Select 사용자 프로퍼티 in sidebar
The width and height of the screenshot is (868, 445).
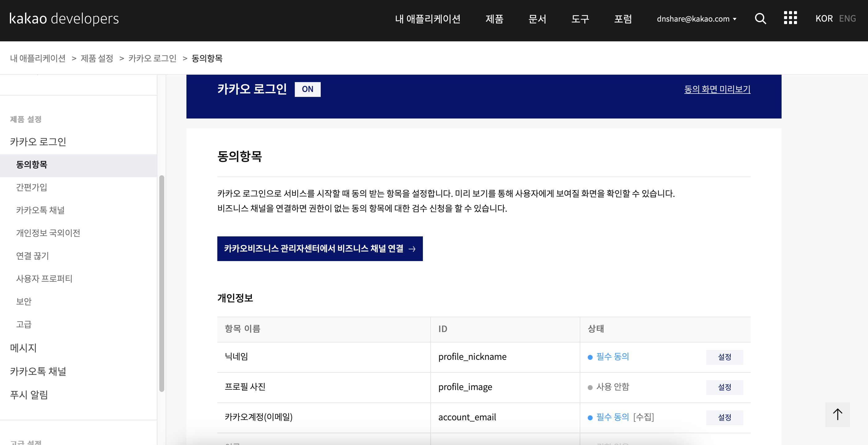pos(44,279)
